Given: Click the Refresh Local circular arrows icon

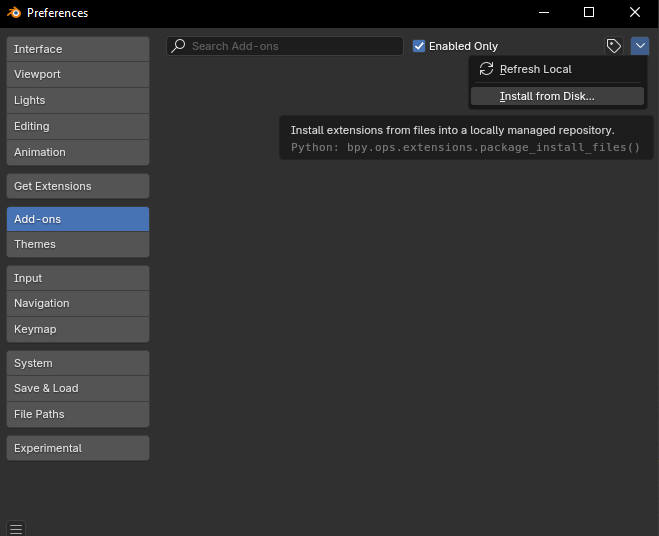Looking at the screenshot, I should (x=487, y=69).
